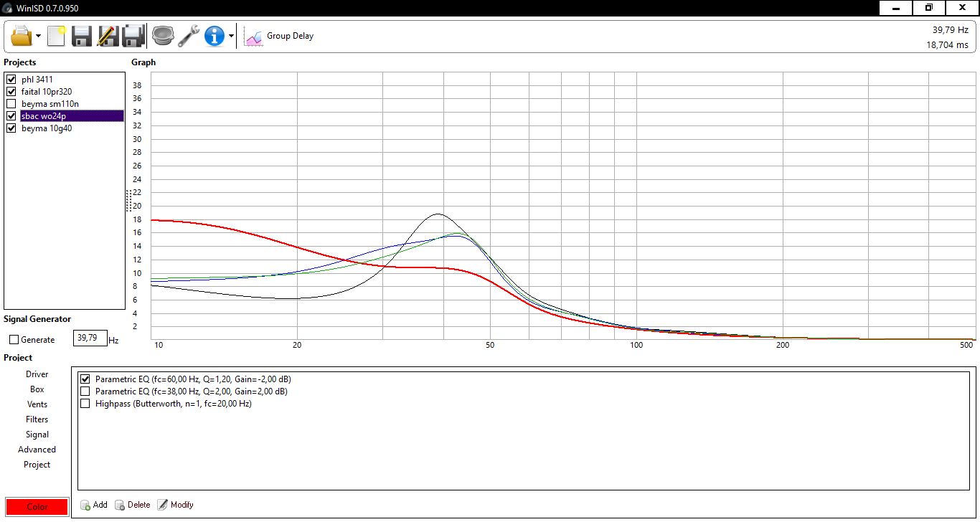Image resolution: width=980 pixels, height=522 pixels.
Task: Select the Parametric EQ fc=60,00 Hz row
Action: coord(193,379)
